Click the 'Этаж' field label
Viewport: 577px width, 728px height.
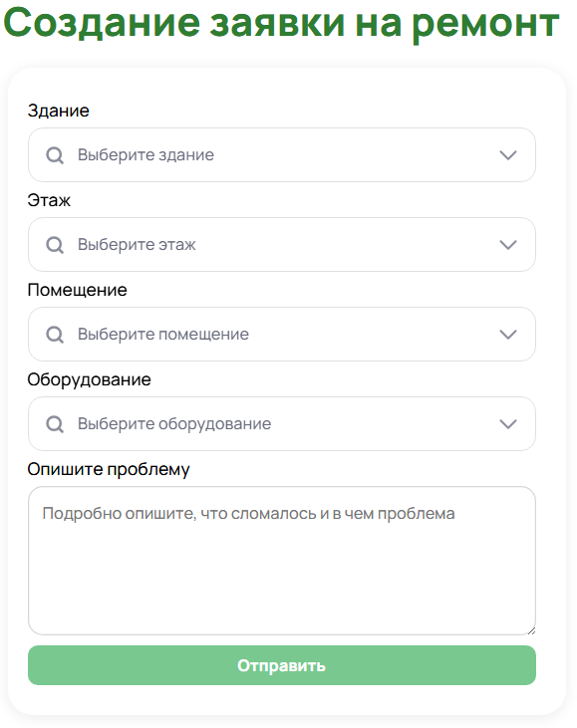point(49,200)
